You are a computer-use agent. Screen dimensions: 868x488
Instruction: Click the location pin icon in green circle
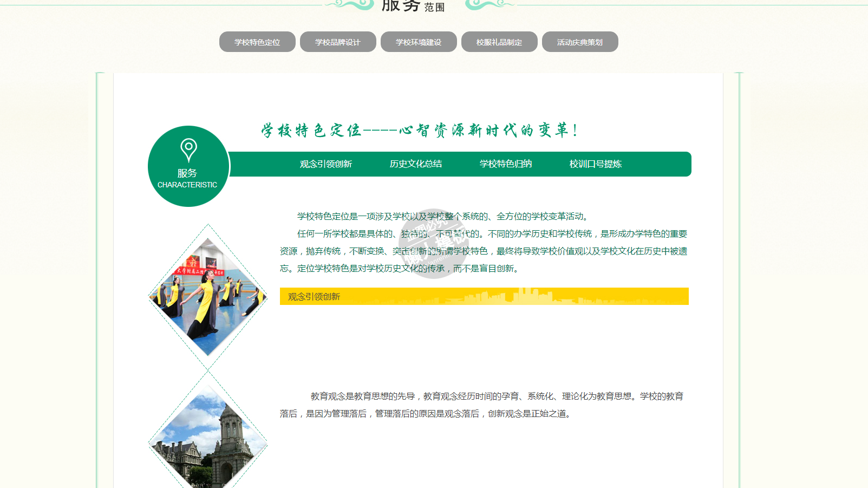pyautogui.click(x=188, y=150)
